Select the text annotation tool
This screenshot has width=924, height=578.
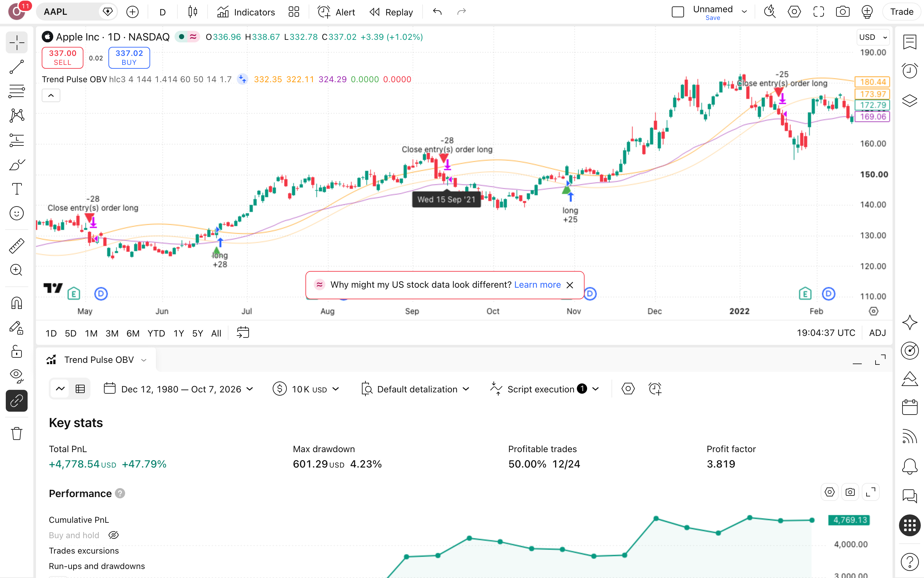16,189
